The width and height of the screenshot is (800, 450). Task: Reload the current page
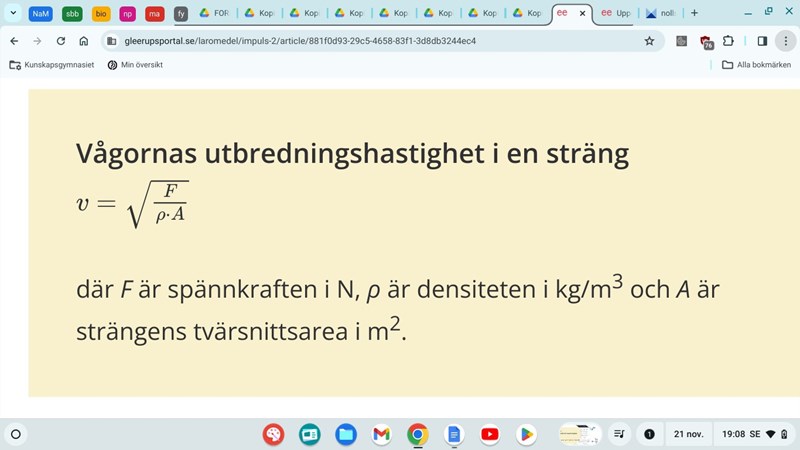61,41
